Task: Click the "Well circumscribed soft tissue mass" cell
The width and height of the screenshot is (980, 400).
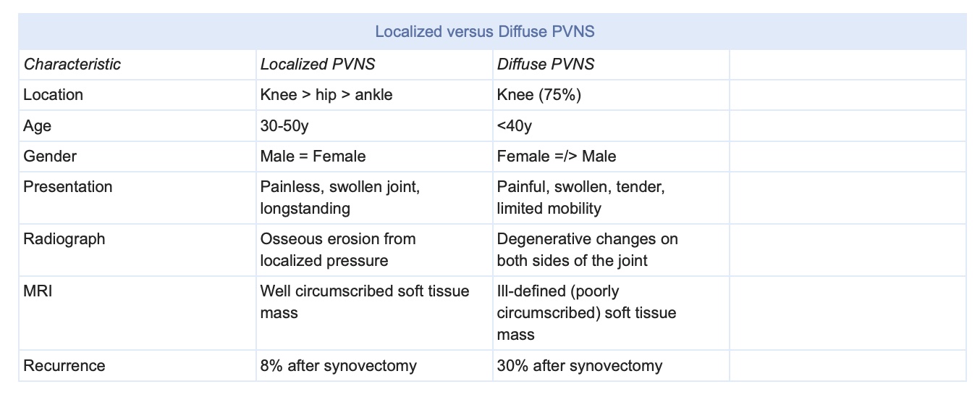Action: pos(365,302)
